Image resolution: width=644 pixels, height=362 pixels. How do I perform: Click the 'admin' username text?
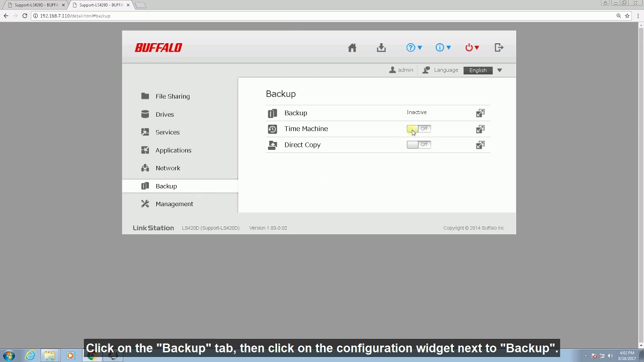pos(406,70)
